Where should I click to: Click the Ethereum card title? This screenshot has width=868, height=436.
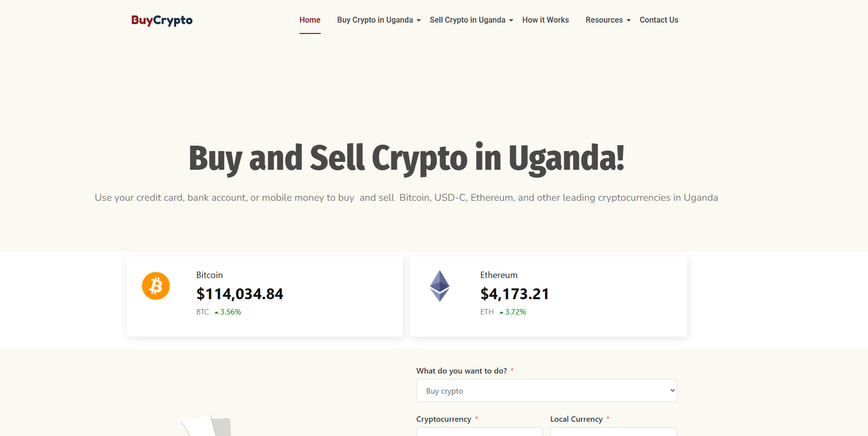click(x=499, y=275)
